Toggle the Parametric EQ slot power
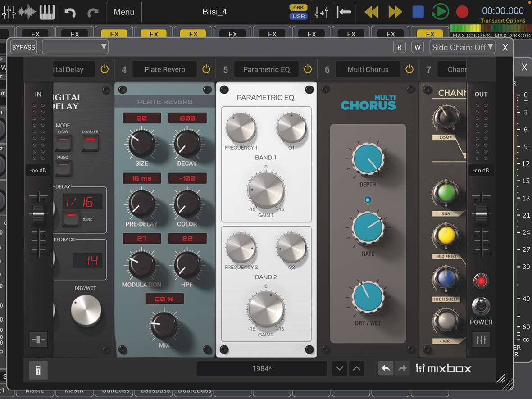This screenshot has height=399, width=532. (x=308, y=69)
